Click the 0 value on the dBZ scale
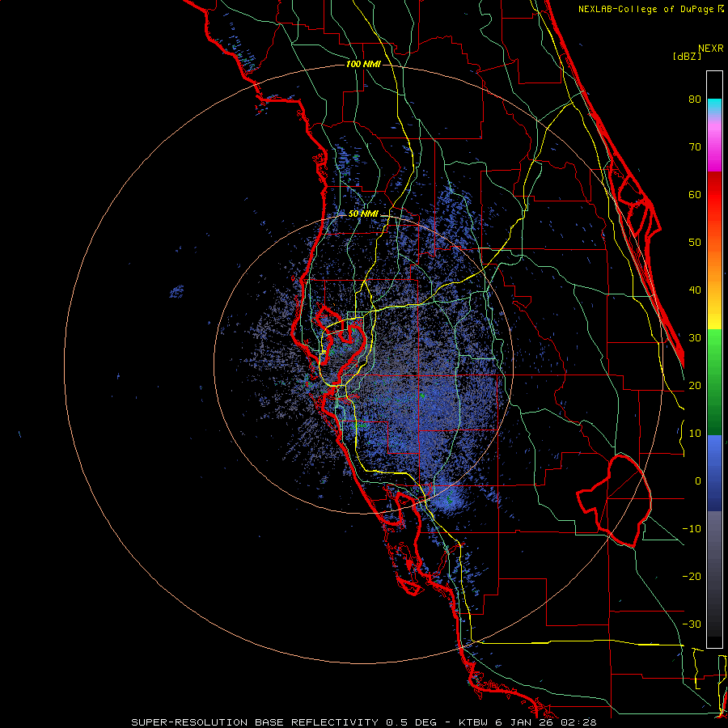This screenshot has width=728, height=728. point(698,481)
